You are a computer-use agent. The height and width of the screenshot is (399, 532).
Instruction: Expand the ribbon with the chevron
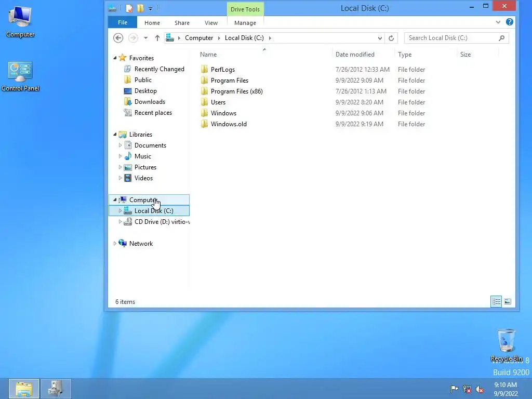pos(498,22)
